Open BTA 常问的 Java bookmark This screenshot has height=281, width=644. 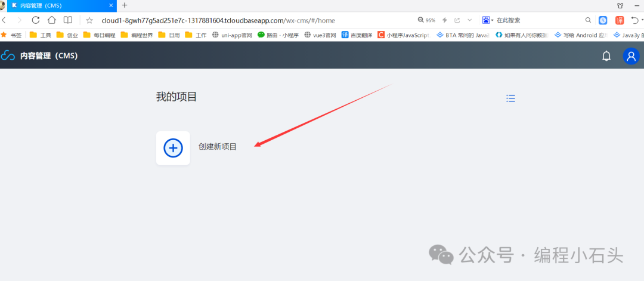(x=463, y=35)
